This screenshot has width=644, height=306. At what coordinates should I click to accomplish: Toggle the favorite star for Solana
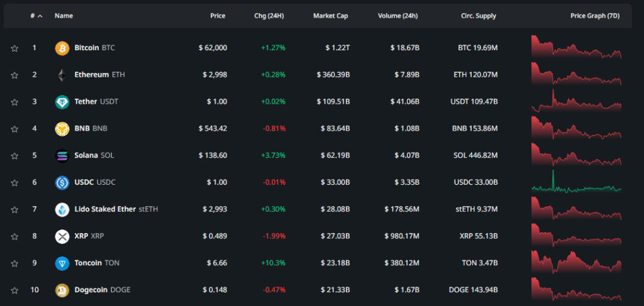(x=14, y=156)
